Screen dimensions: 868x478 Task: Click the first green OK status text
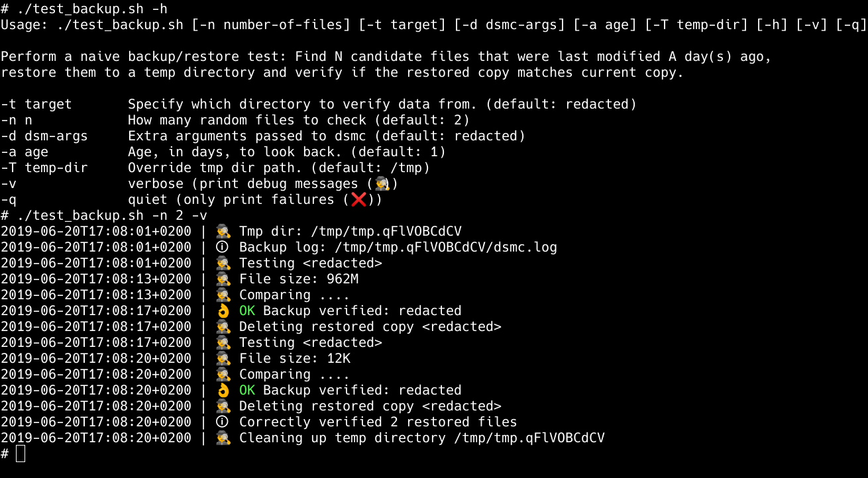tap(247, 311)
